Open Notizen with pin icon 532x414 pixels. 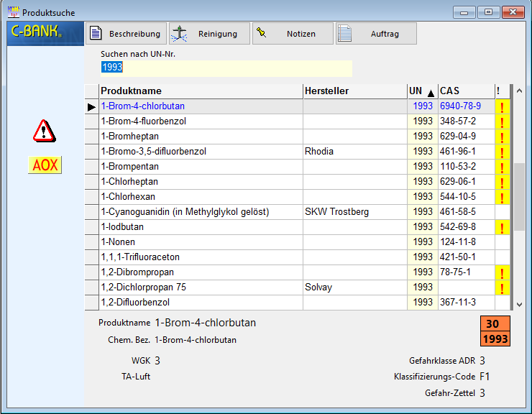[x=293, y=34]
